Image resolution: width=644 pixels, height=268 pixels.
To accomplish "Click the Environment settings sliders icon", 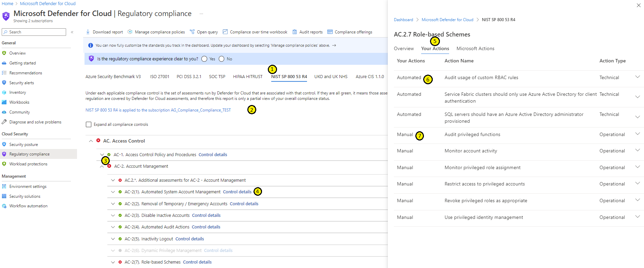I will point(4,187).
